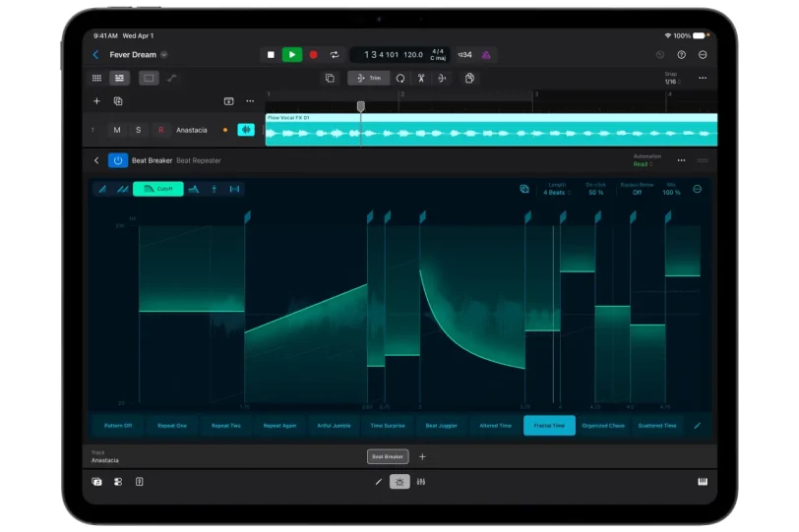Go back from the Fever Dream project
The height and width of the screenshot is (532, 799).
point(95,54)
